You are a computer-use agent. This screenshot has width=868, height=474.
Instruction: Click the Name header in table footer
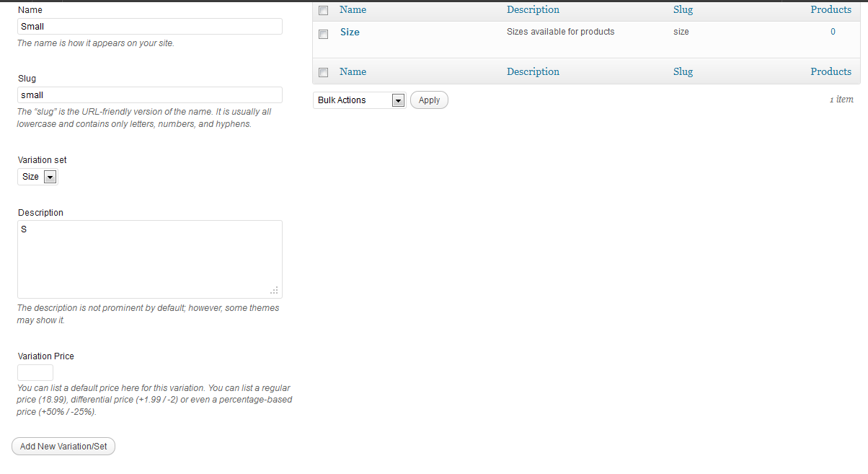click(x=353, y=71)
